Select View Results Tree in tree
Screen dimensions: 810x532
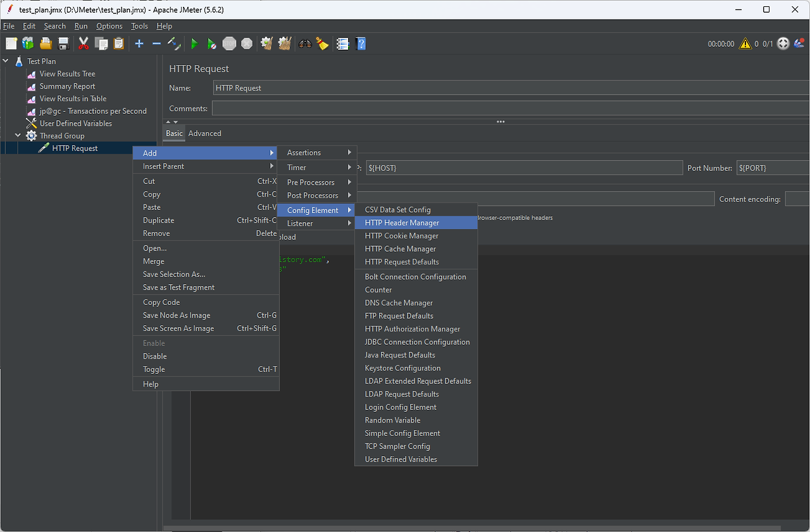tap(67, 74)
